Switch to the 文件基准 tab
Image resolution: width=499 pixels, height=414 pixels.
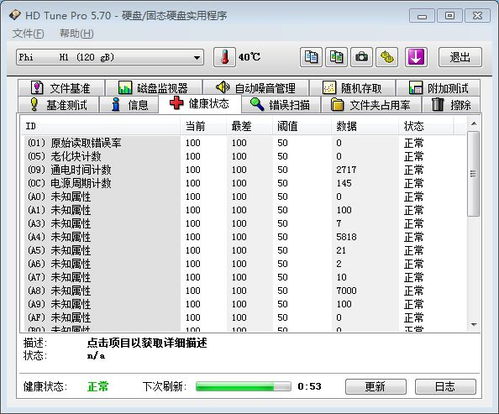[x=61, y=88]
